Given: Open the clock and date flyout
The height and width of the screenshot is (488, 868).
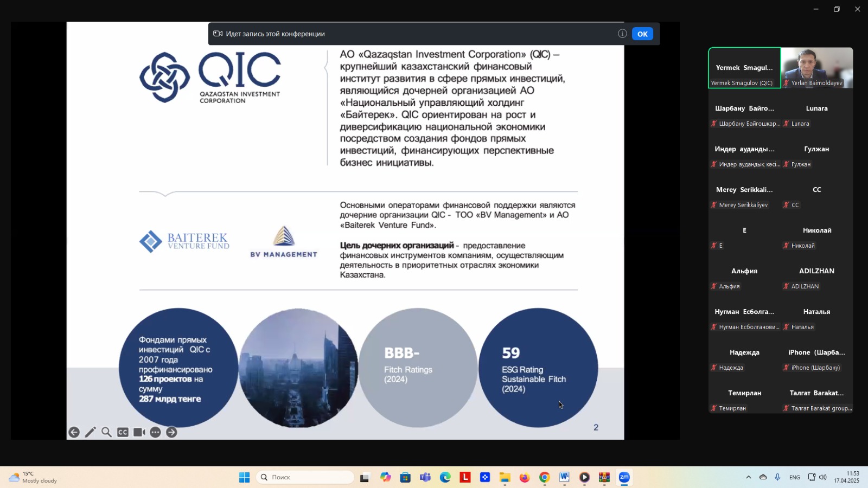Looking at the screenshot, I should tap(846, 477).
